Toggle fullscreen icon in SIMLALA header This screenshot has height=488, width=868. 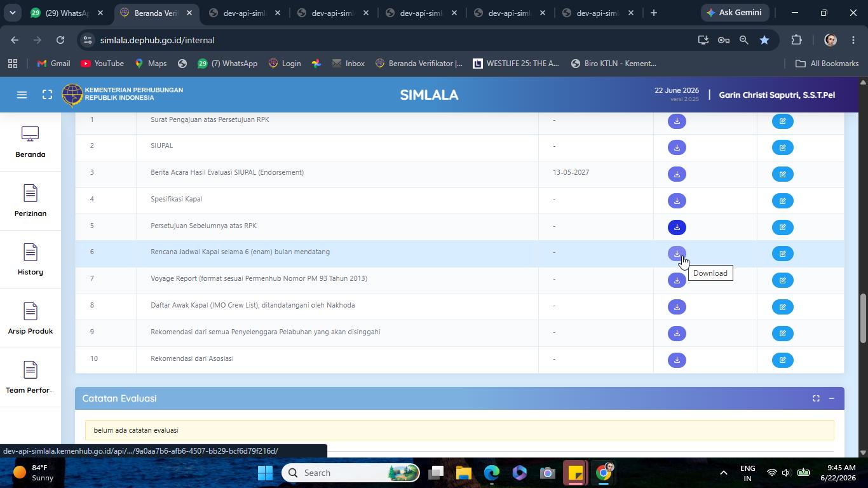[47, 95]
